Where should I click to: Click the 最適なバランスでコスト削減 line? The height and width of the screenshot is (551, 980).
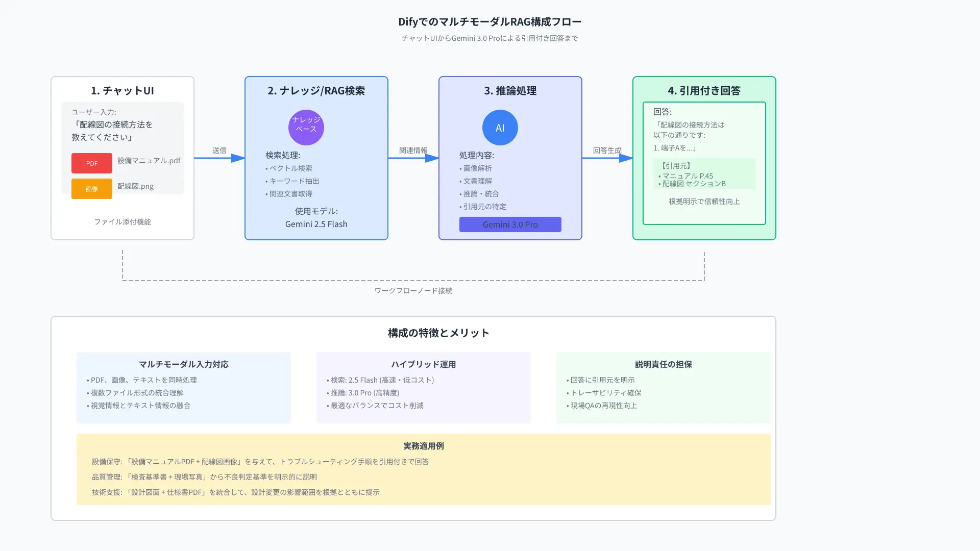[x=375, y=406]
